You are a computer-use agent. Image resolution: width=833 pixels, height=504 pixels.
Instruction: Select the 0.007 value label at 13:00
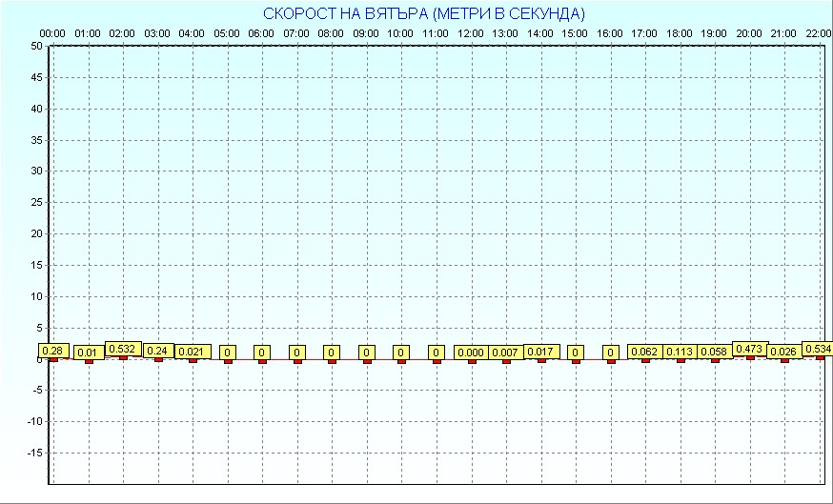point(505,353)
